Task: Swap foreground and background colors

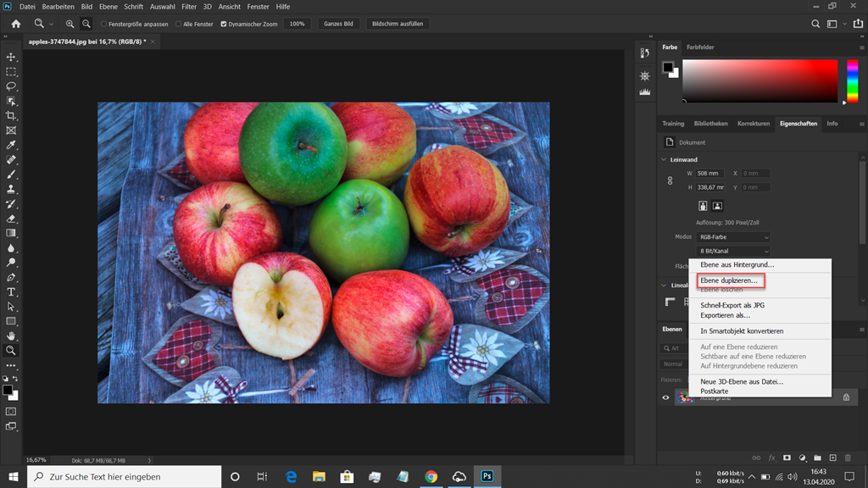Action: (x=15, y=379)
